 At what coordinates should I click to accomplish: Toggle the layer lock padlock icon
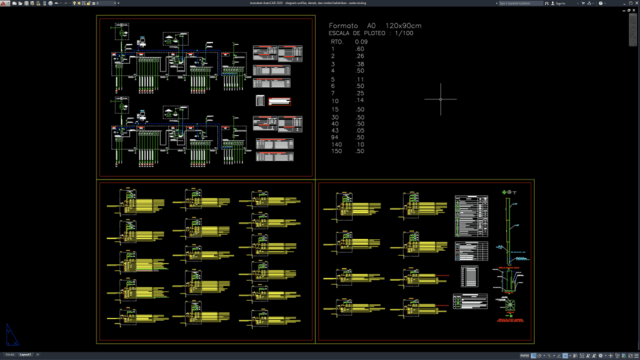[89, 3]
